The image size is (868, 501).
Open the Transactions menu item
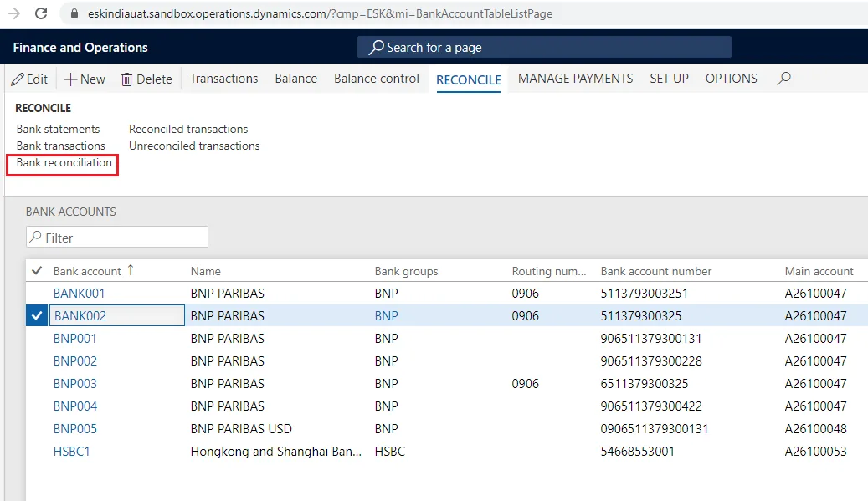(224, 79)
